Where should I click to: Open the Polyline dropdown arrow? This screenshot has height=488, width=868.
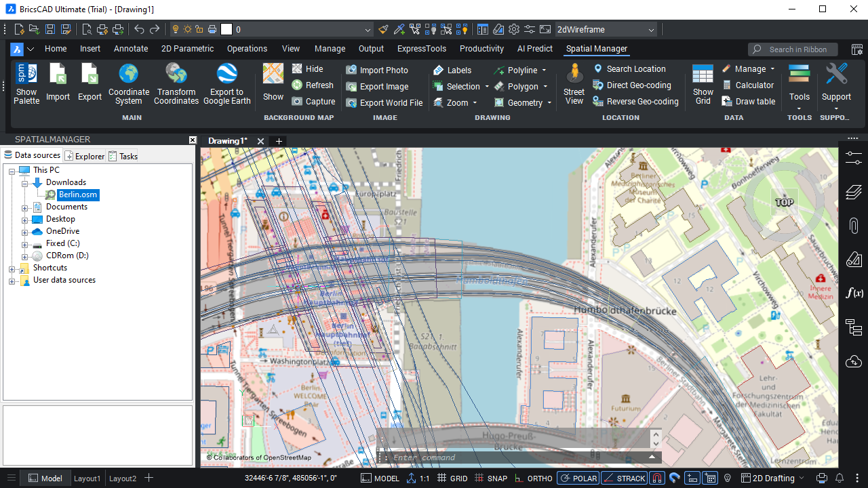[x=544, y=70]
